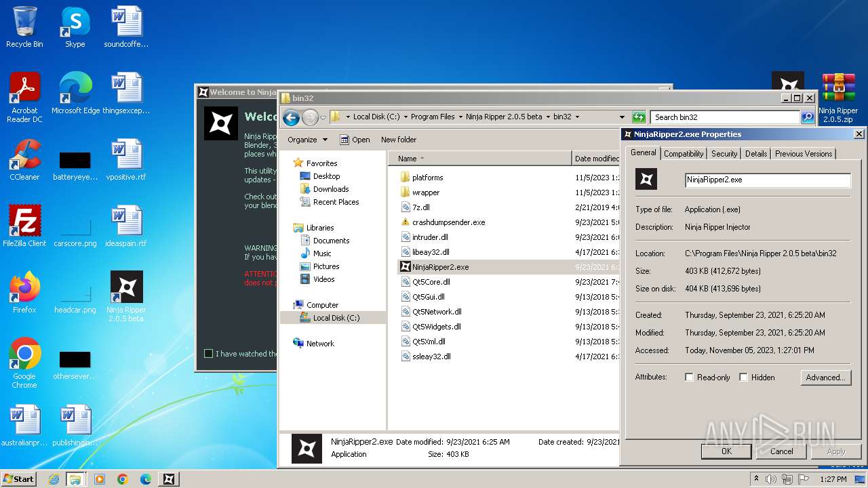Toggle the Hidden attribute checkbox
This screenshot has height=488, width=868.
[x=743, y=378]
